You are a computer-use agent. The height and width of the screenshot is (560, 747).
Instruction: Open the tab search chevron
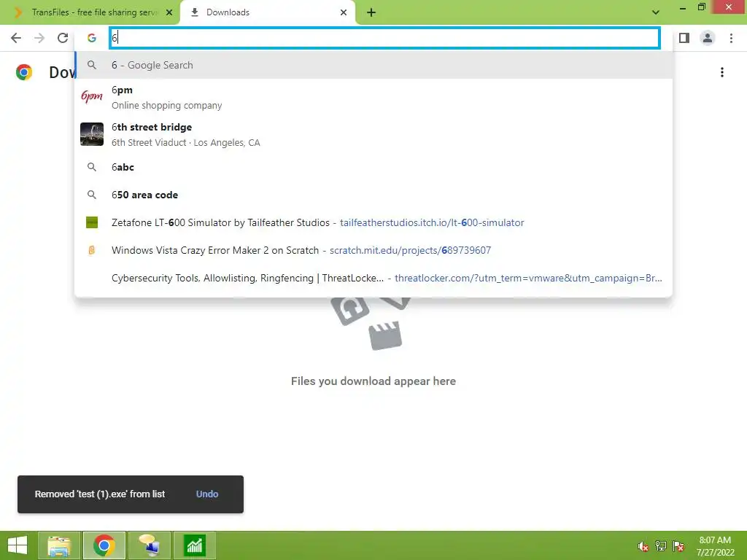click(x=656, y=12)
